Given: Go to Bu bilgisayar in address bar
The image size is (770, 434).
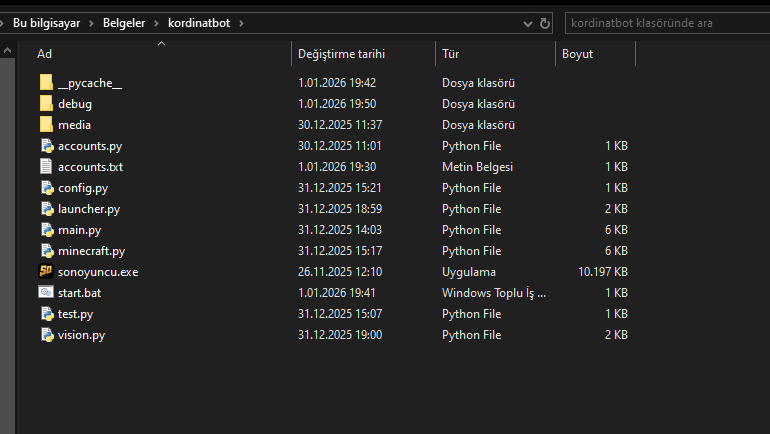Looking at the screenshot, I should (47, 23).
